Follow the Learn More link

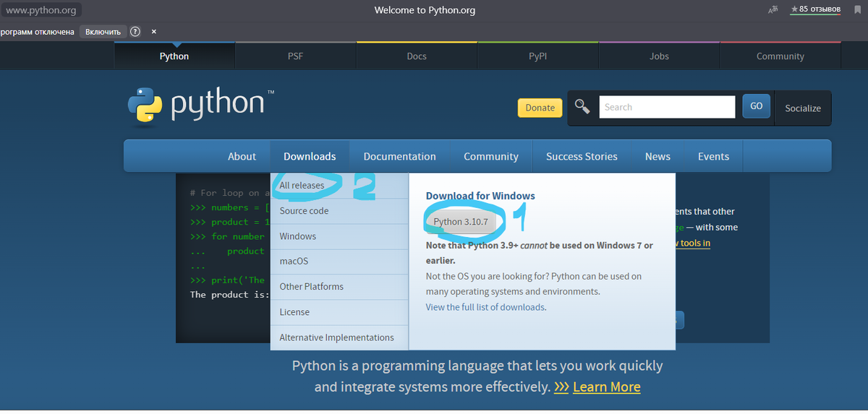pyautogui.click(x=606, y=387)
